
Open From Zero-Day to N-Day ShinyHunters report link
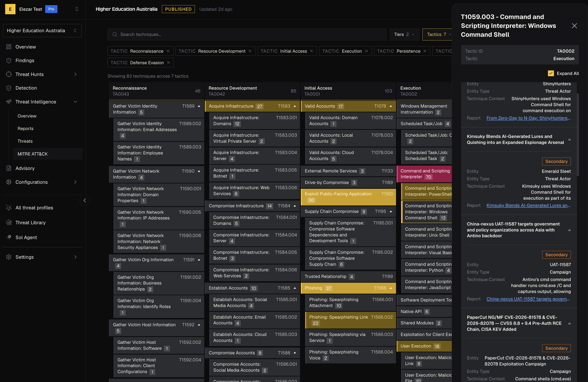point(528,118)
